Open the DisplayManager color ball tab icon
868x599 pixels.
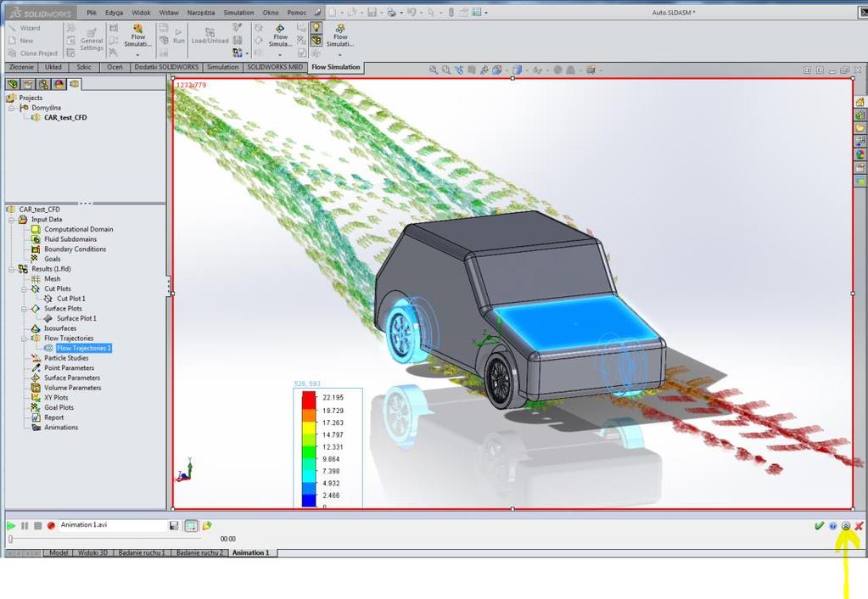click(x=59, y=84)
